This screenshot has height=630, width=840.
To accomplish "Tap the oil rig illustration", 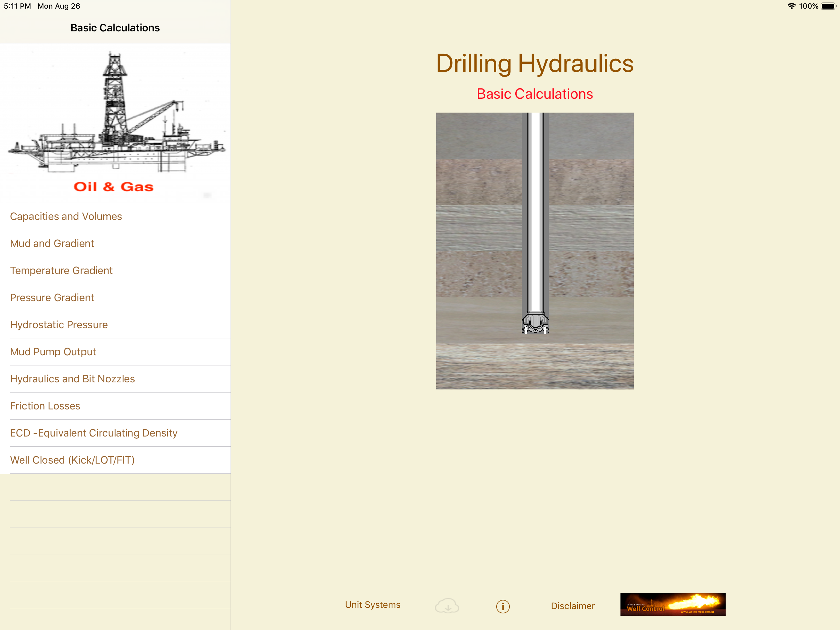I will click(115, 114).
